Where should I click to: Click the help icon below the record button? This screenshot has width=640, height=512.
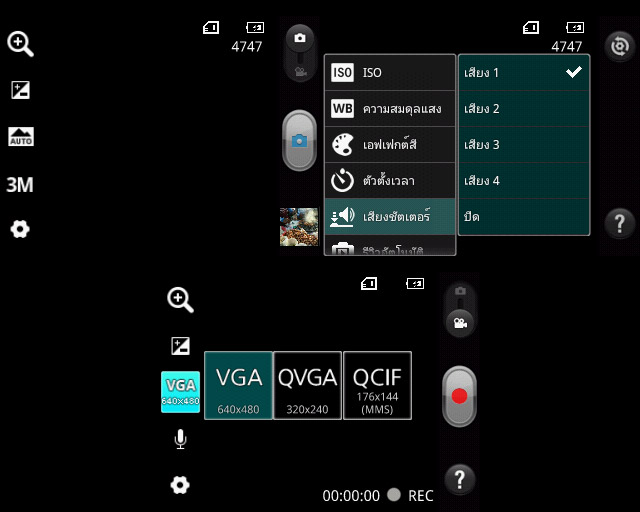[459, 478]
